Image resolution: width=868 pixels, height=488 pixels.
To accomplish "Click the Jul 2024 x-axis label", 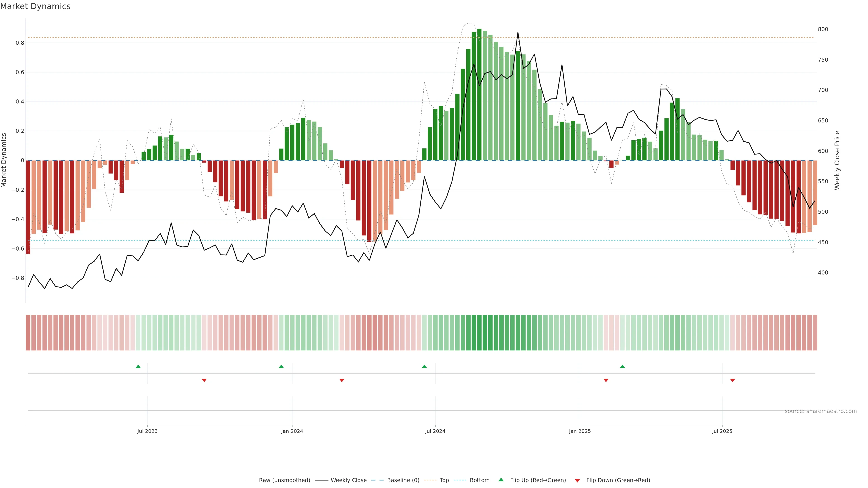I will [x=435, y=431].
